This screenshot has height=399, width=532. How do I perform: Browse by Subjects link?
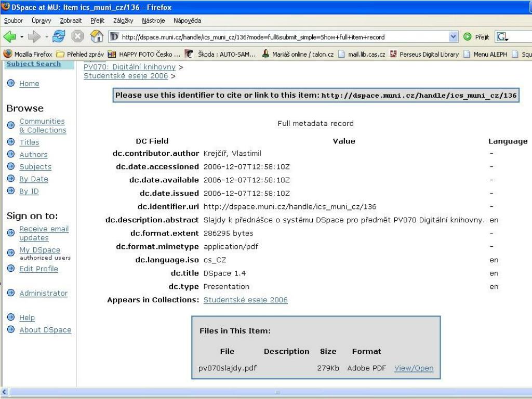pos(35,167)
